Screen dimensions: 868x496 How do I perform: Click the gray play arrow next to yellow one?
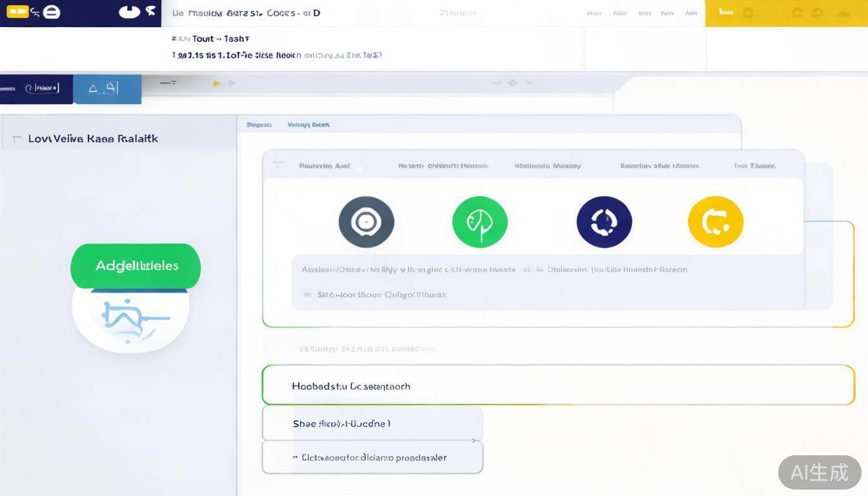click(x=232, y=83)
